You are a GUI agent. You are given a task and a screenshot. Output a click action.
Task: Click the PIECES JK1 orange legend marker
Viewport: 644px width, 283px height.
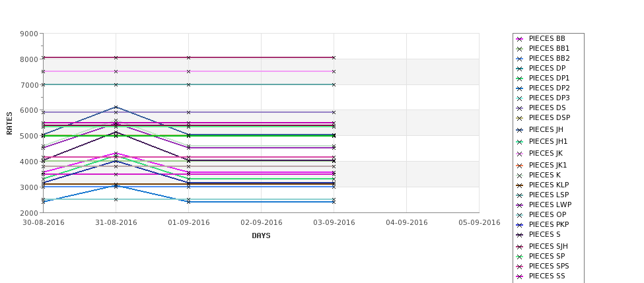[x=520, y=166]
